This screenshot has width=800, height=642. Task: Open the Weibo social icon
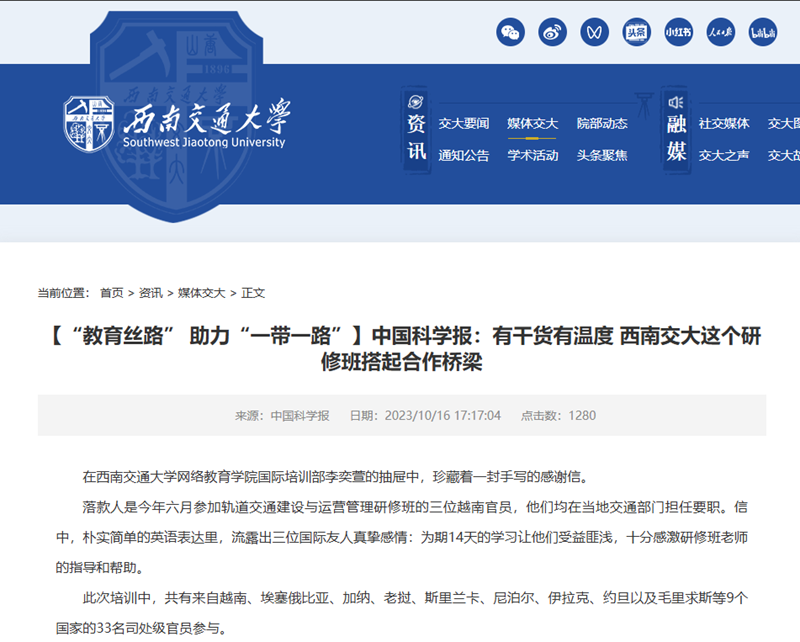point(553,32)
